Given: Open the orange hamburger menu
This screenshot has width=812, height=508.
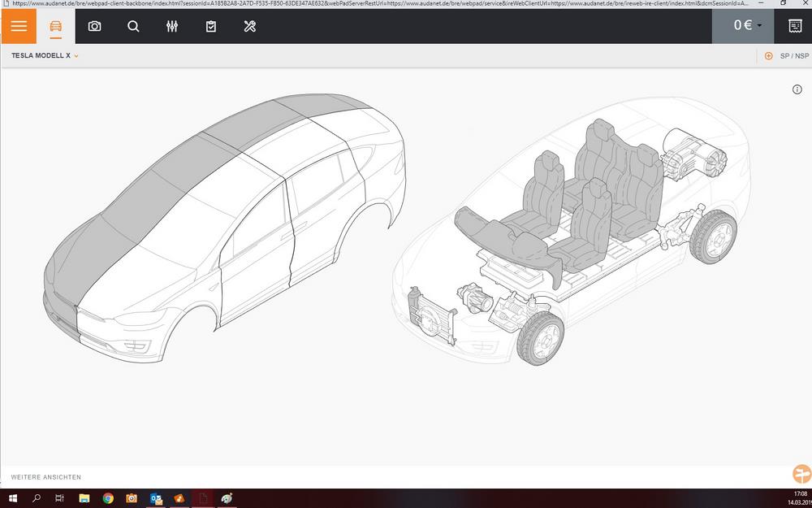Looking at the screenshot, I should tap(19, 26).
